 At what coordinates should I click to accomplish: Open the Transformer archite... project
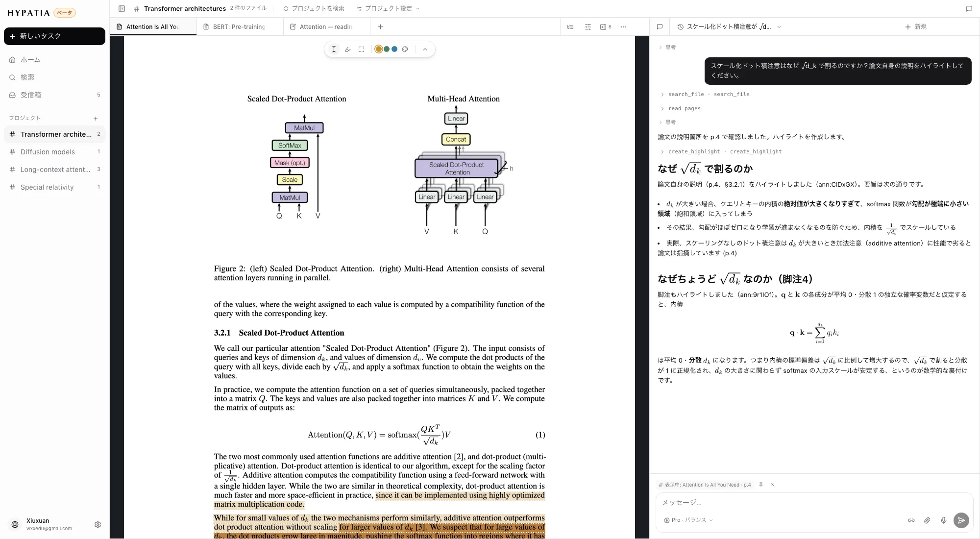click(54, 134)
